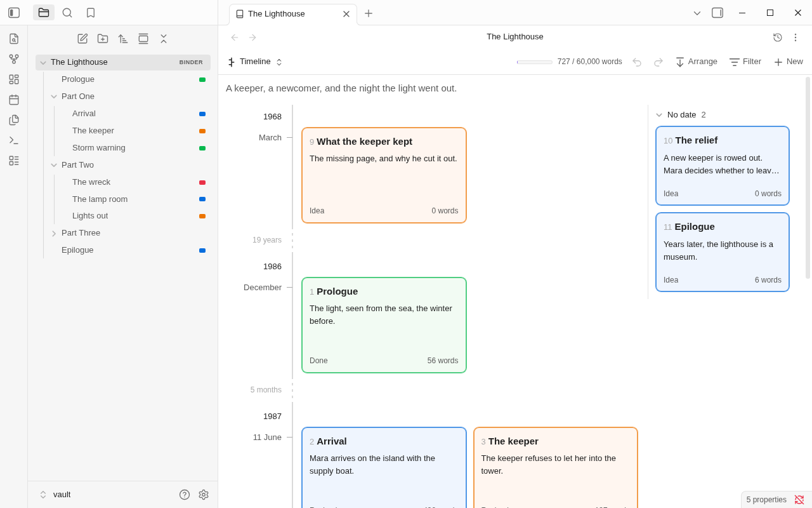
Task: Toggle the right sidebar
Action: [717, 13]
